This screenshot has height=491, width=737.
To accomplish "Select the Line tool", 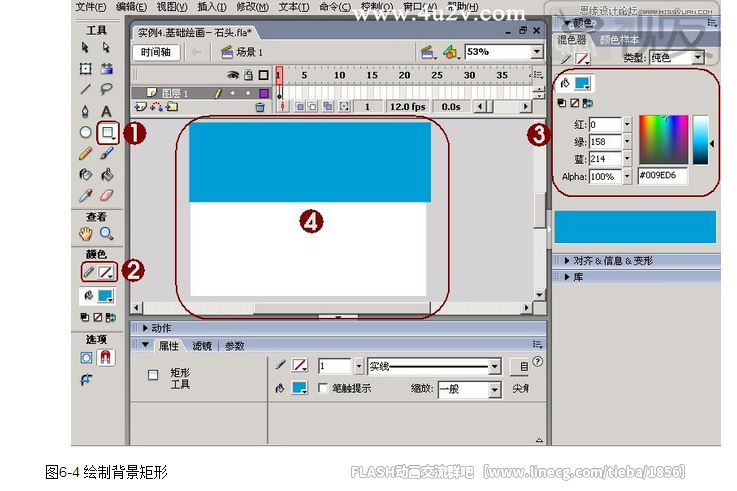I will click(x=85, y=89).
